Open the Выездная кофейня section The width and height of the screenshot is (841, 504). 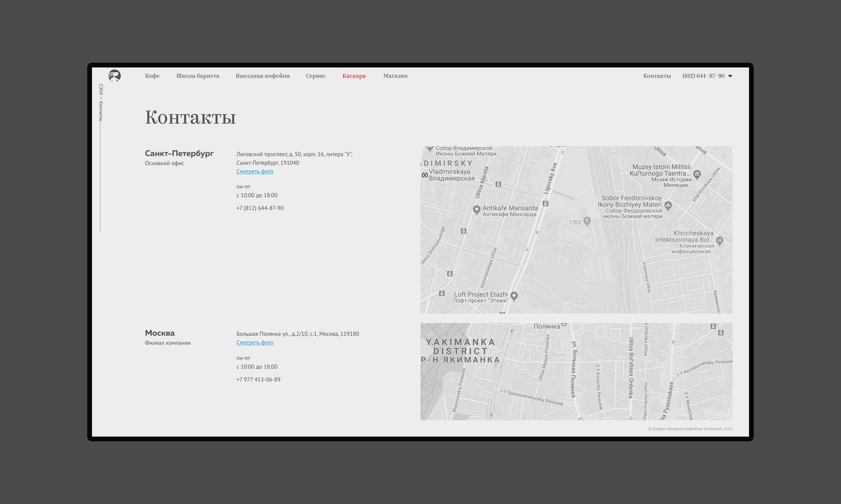click(x=263, y=76)
